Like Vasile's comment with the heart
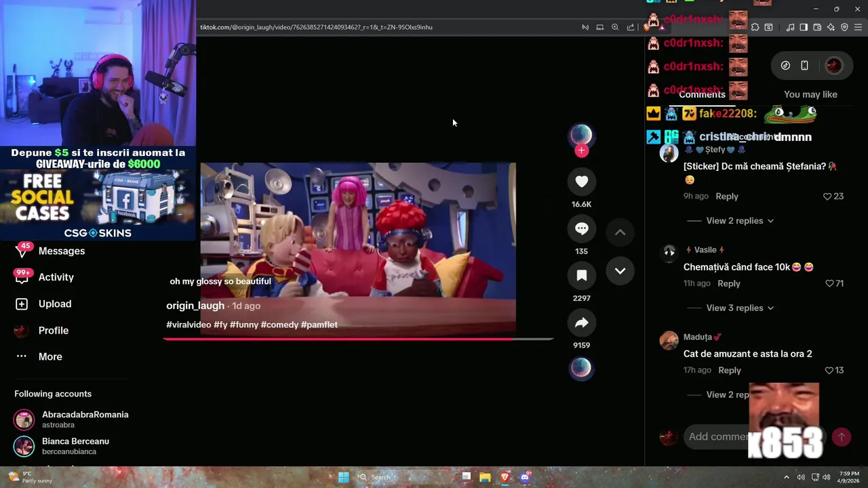 coord(829,283)
